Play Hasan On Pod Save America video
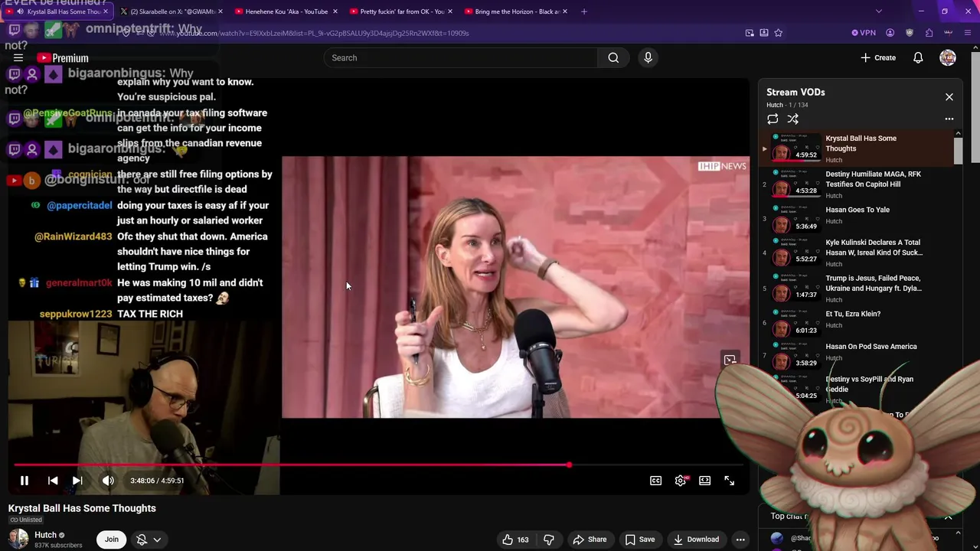Screen dimensions: 980x551 [857, 356]
